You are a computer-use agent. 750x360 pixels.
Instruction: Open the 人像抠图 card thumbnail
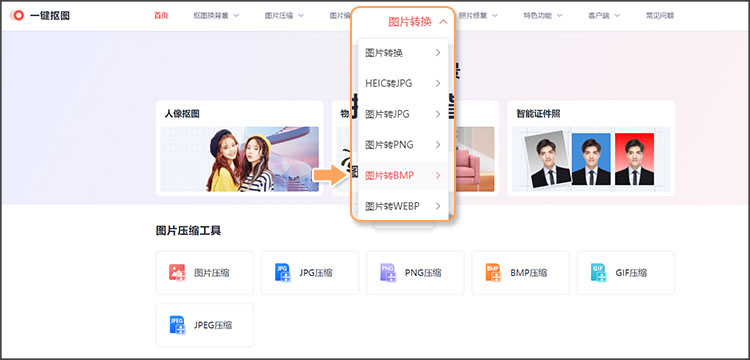tap(240, 159)
